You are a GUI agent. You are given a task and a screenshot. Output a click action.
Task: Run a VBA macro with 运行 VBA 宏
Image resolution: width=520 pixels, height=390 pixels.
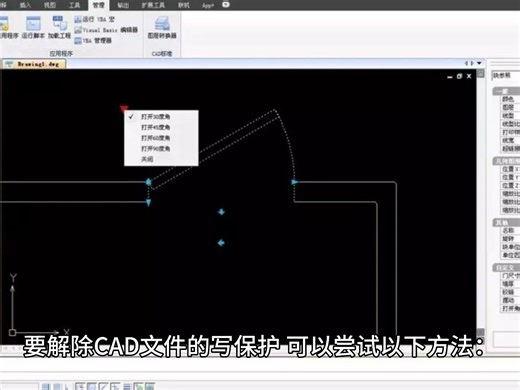pyautogui.click(x=94, y=19)
